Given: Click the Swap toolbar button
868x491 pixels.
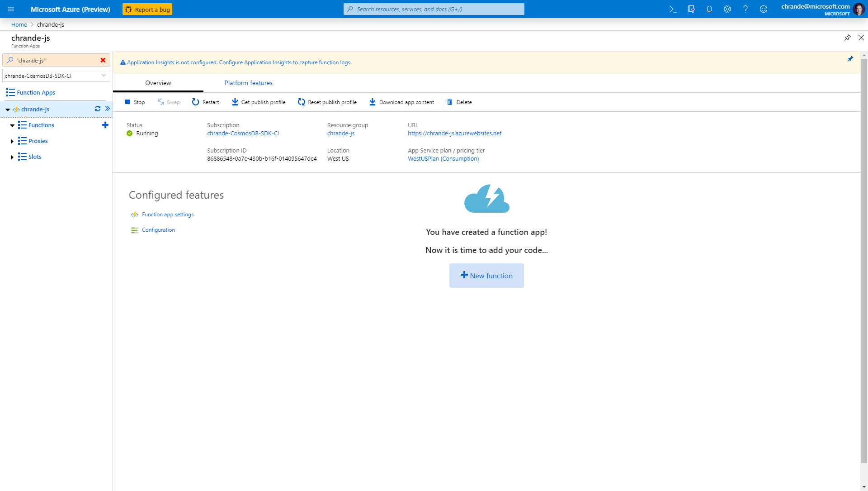Looking at the screenshot, I should tap(169, 102).
